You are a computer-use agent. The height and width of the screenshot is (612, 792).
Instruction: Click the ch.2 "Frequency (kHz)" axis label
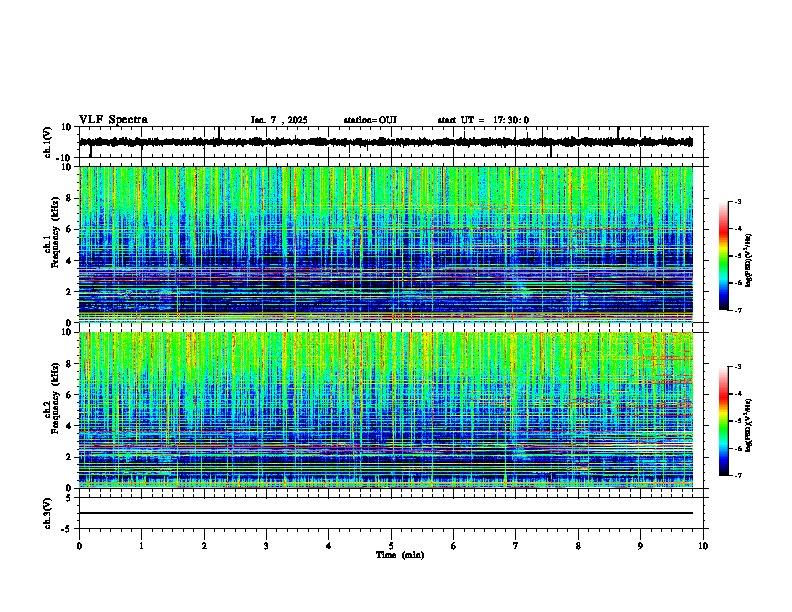[x=55, y=398]
